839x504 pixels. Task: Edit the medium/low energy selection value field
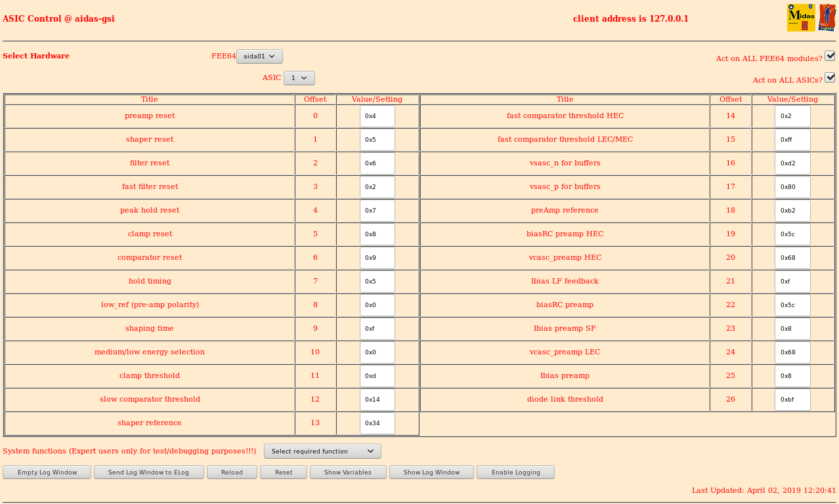point(377,352)
